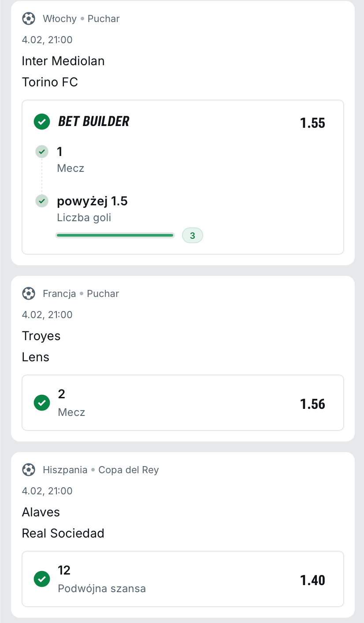This screenshot has width=364, height=623.
Task: Click the 1.40 odds for double chance
Action: click(x=312, y=580)
